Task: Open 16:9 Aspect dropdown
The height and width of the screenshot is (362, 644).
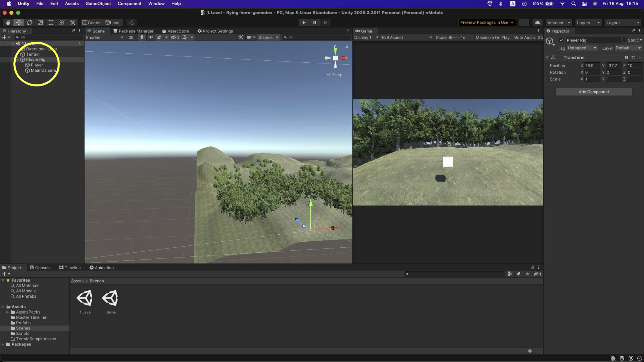Action: 406,37
